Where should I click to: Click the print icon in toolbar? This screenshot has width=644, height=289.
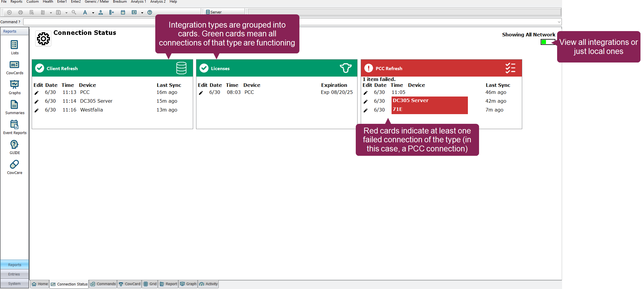tap(21, 12)
